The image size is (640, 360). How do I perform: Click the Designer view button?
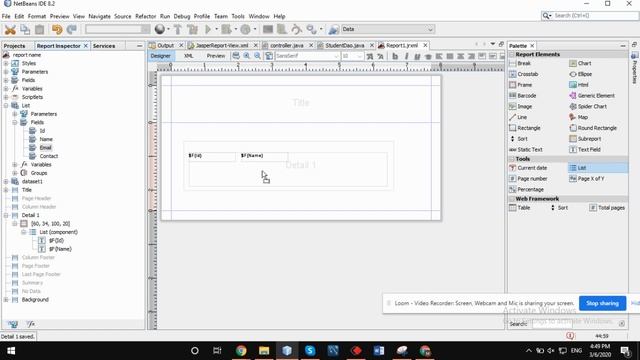[161, 56]
